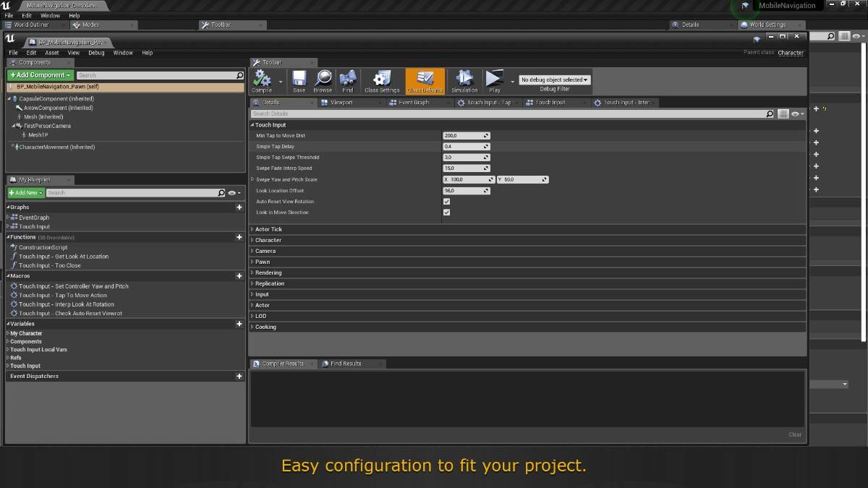Open Touch Input - Tap To Move Action macro

pos(62,295)
